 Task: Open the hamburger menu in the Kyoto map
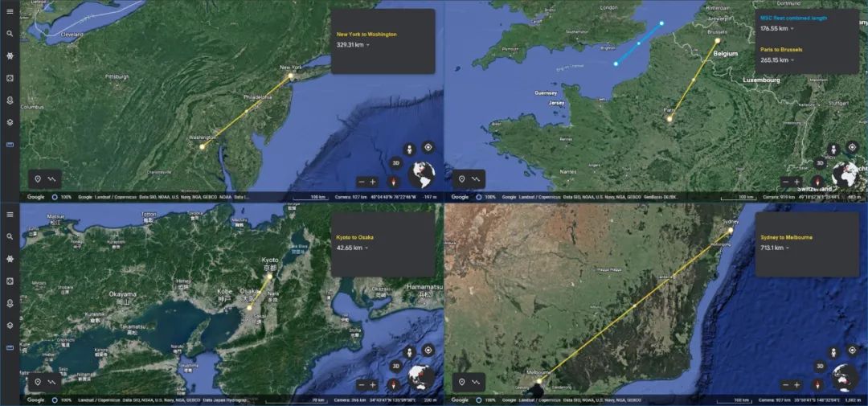10,215
